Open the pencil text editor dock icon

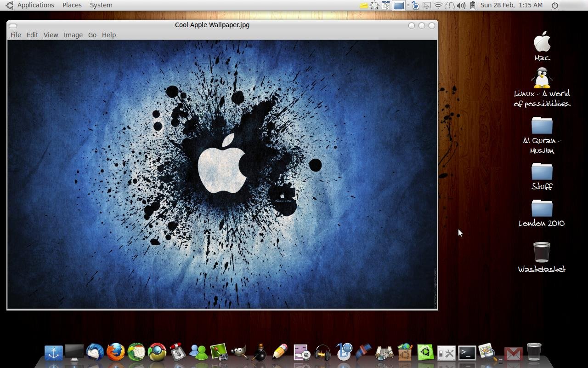pyautogui.click(x=280, y=352)
